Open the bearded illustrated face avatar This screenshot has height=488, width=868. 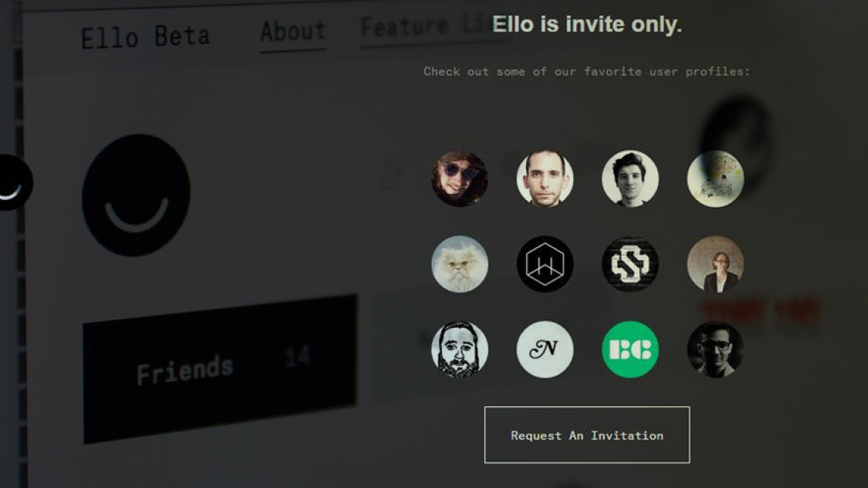point(459,349)
